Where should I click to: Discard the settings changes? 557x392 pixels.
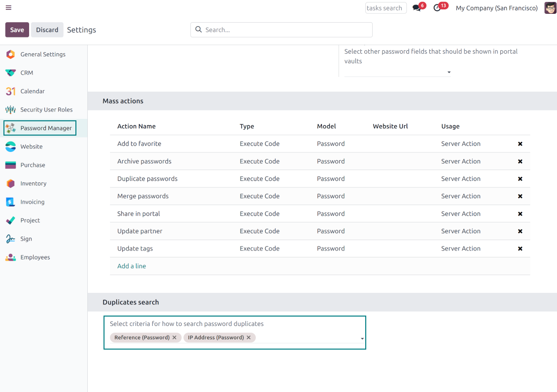click(47, 30)
